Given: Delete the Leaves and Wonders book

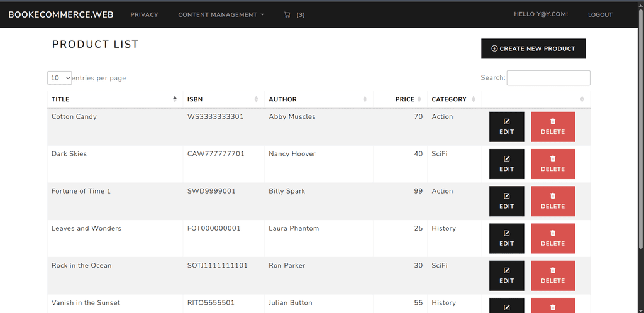Looking at the screenshot, I should point(553,239).
